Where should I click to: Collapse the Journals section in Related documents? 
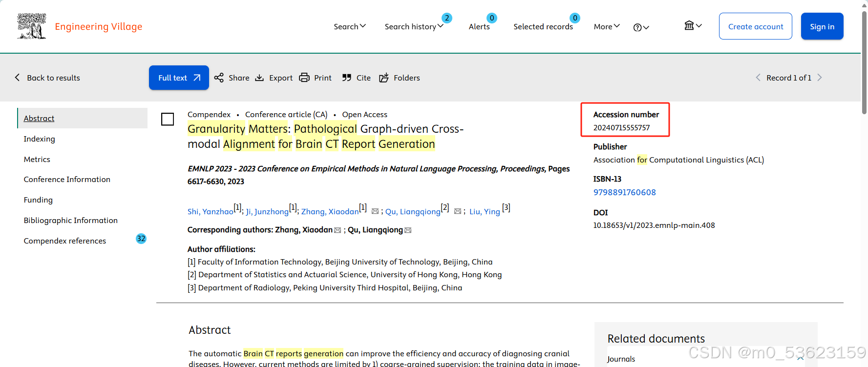click(x=800, y=359)
